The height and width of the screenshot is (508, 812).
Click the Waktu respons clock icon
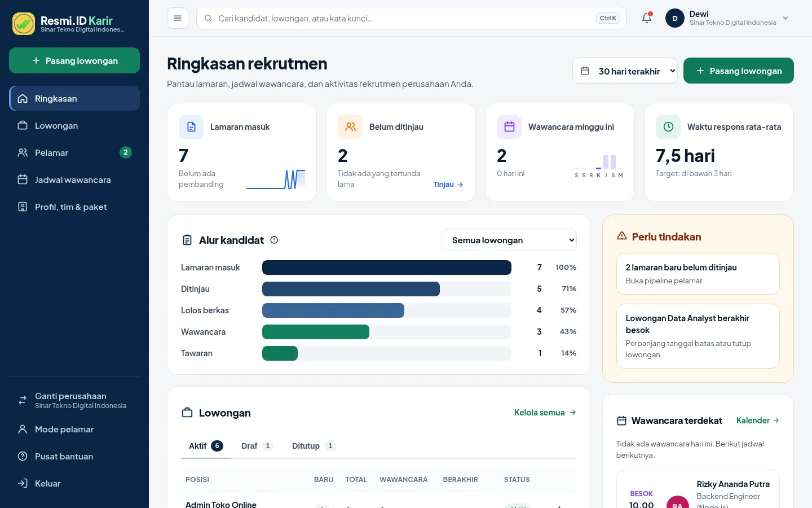click(668, 127)
